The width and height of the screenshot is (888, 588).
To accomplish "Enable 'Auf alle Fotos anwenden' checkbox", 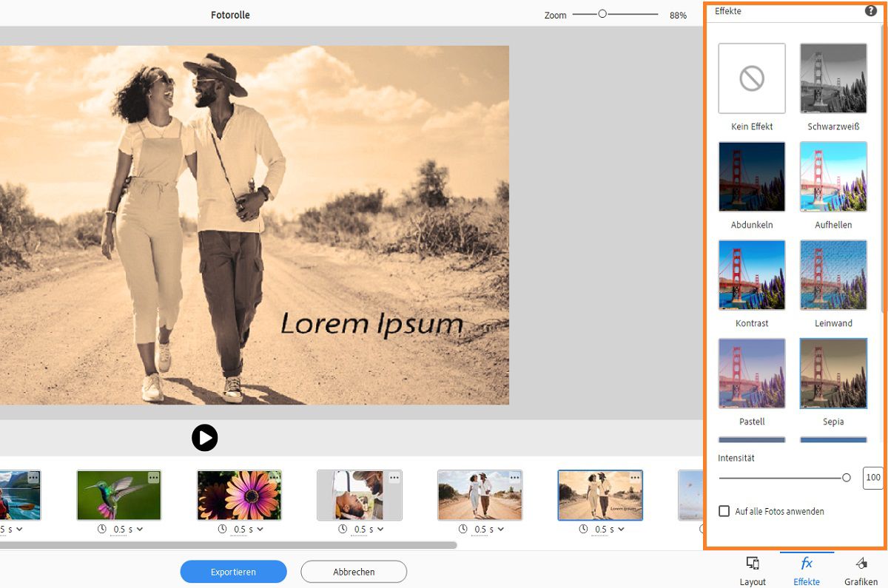I will coord(724,511).
